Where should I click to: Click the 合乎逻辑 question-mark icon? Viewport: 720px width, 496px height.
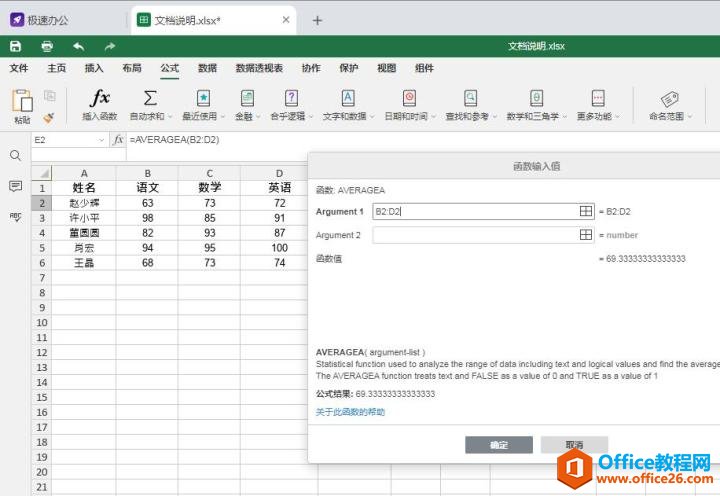click(291, 98)
